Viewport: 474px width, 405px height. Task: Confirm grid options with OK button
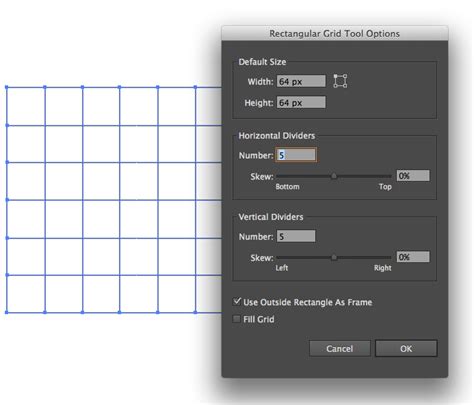(x=406, y=349)
